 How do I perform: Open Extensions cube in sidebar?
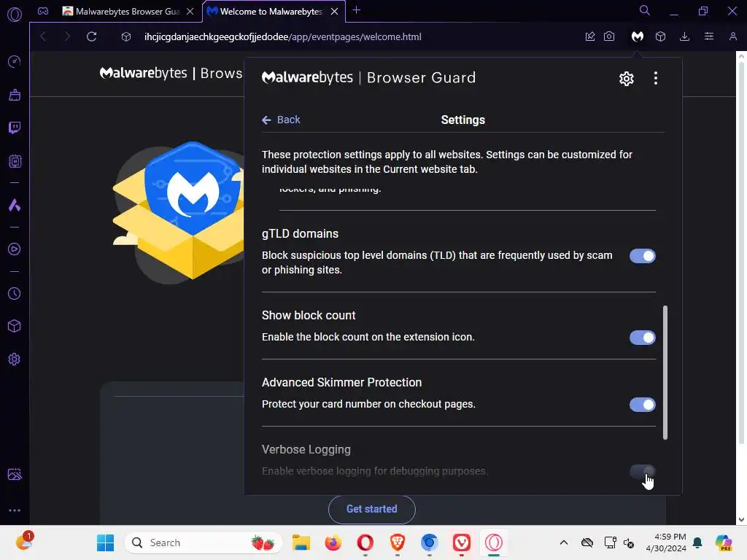coord(15,326)
